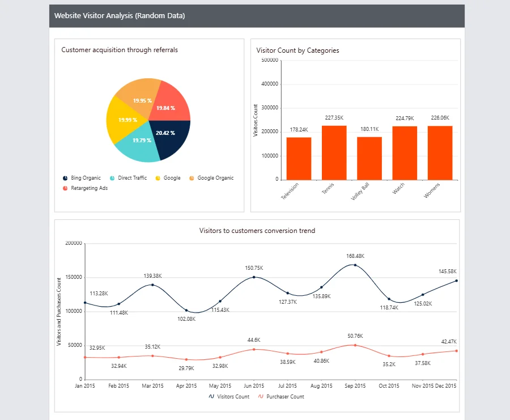Click the Watch bar
Viewport: 510px width, 420px height.
point(405,153)
